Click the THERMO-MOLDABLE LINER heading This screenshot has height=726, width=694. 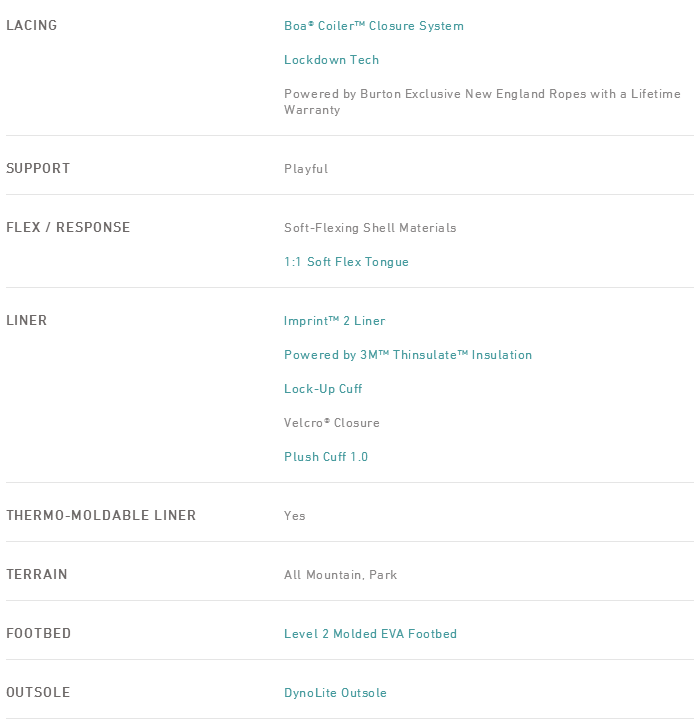(x=101, y=515)
